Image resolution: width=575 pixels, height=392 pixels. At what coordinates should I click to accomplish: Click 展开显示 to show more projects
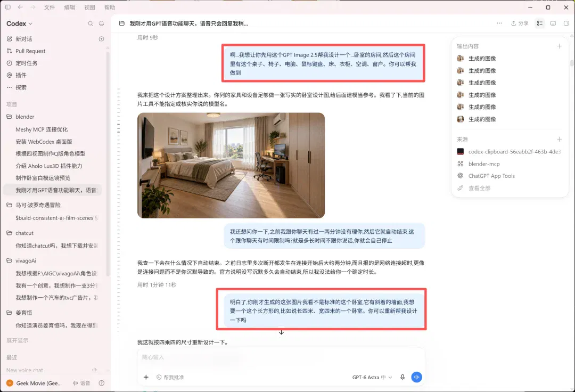click(17, 341)
